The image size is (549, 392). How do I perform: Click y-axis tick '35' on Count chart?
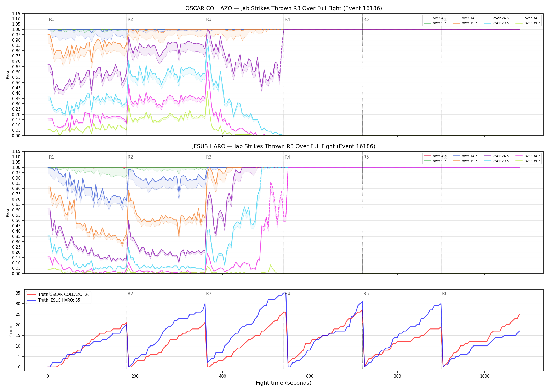pyautogui.click(x=18, y=293)
